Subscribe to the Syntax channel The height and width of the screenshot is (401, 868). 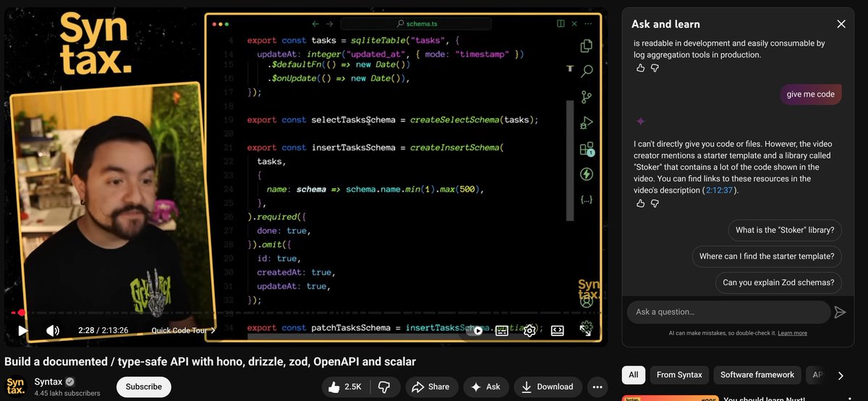point(144,387)
